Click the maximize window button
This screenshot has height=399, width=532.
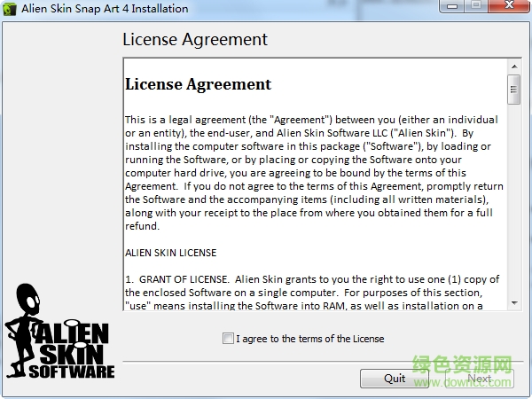[476, 6]
